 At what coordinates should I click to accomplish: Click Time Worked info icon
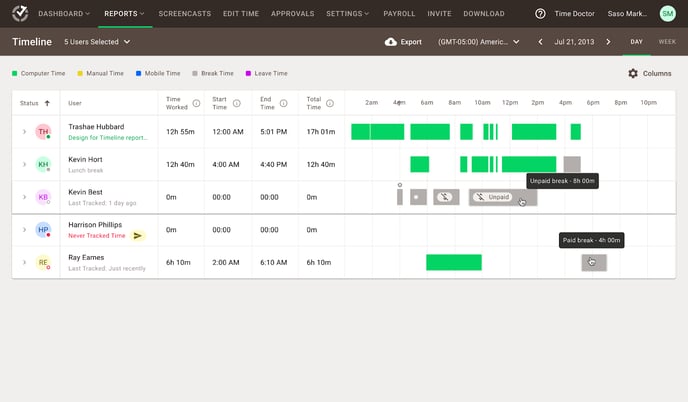click(x=196, y=103)
